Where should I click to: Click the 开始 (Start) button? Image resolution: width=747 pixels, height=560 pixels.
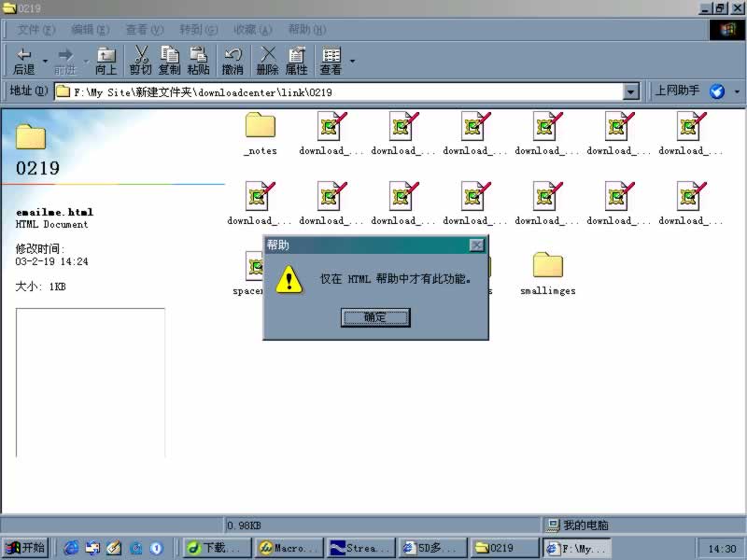(25, 548)
